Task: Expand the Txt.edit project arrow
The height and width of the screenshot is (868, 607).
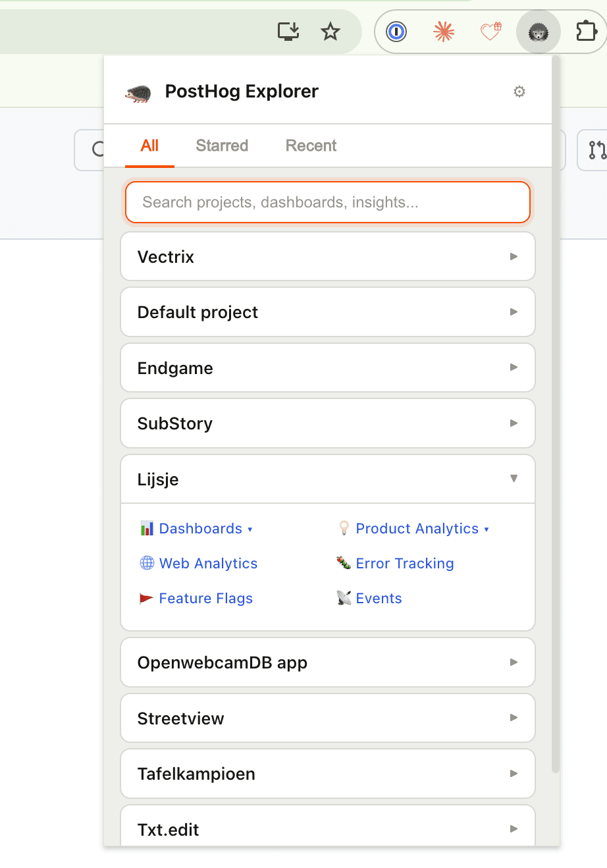Action: (x=514, y=828)
